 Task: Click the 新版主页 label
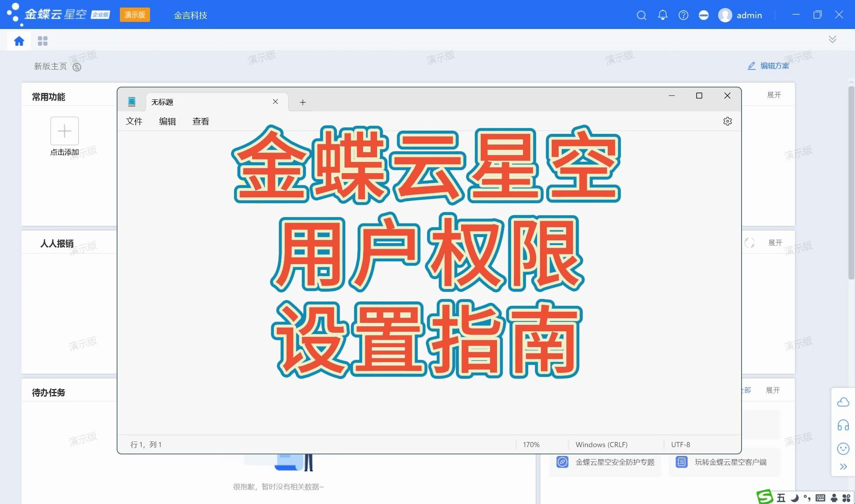50,66
